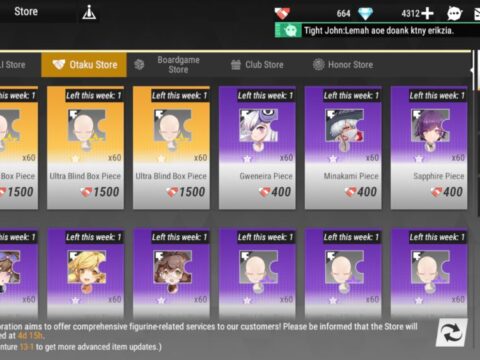The image size is (480, 360).
Task: Open the Club Store tab
Action: pos(257,65)
